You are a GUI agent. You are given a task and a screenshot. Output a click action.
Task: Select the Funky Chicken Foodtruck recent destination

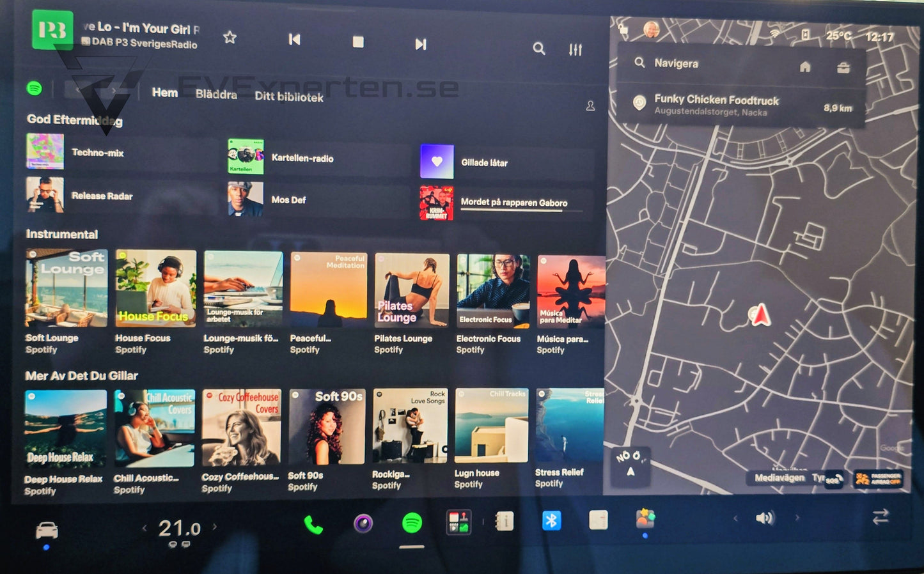pos(741,105)
